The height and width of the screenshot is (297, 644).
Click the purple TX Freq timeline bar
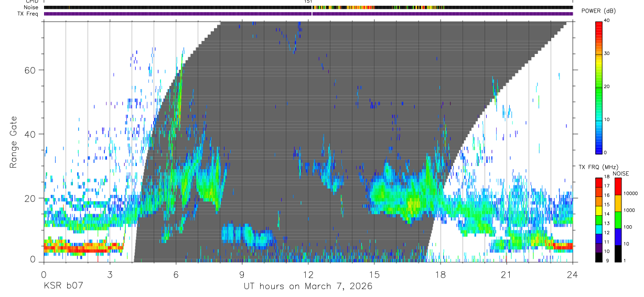(x=308, y=14)
